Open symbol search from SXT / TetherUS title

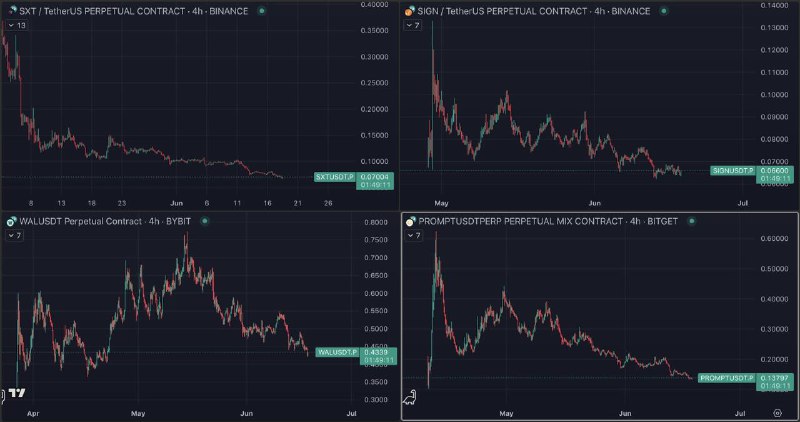click(x=134, y=11)
